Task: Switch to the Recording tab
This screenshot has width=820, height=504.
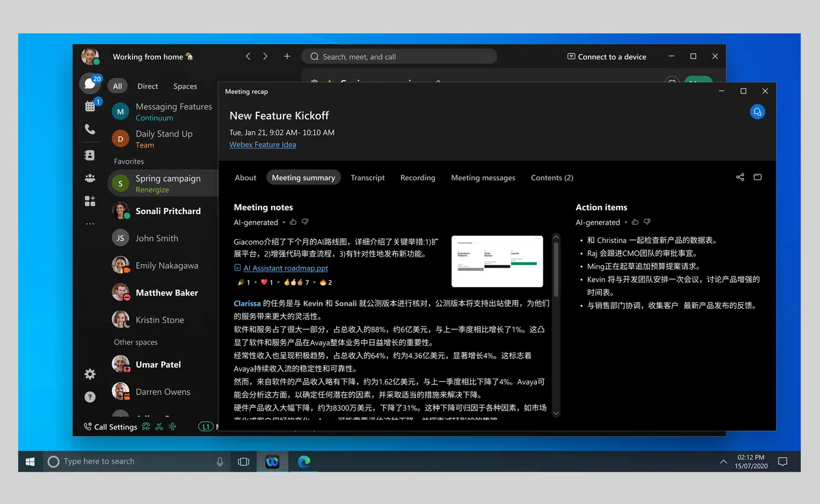Action: (417, 178)
